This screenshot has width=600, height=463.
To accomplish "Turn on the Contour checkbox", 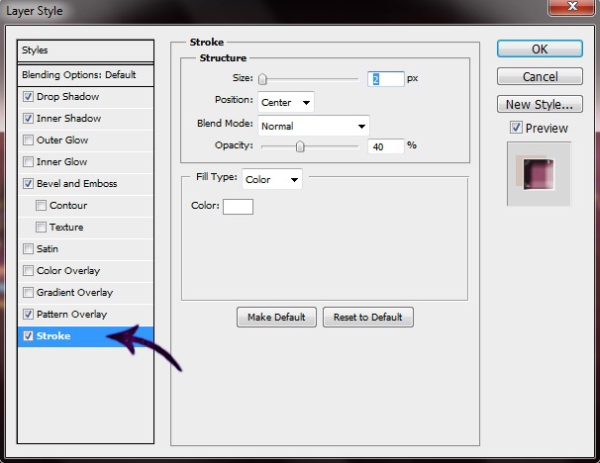I will [x=41, y=206].
